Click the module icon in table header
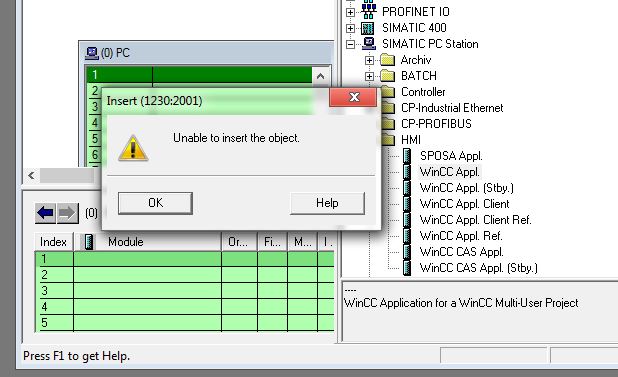This screenshot has height=377, width=618. click(x=89, y=242)
